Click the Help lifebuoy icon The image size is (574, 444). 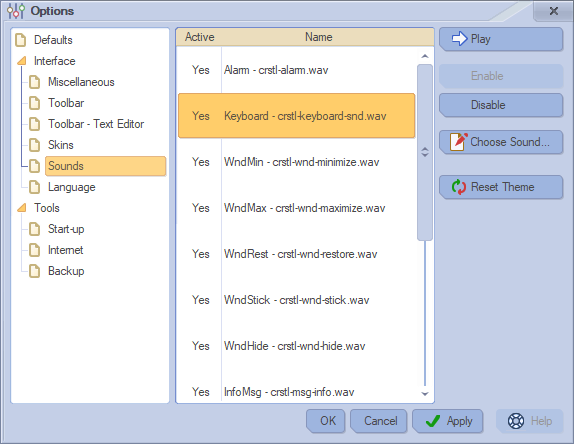click(x=516, y=421)
